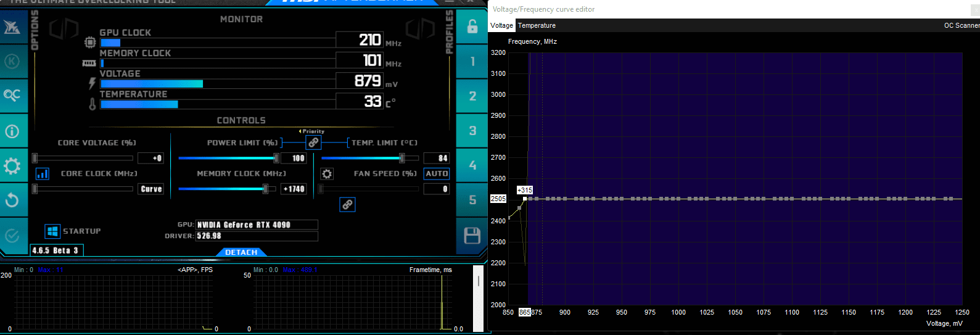Select profile slot 4

(472, 165)
